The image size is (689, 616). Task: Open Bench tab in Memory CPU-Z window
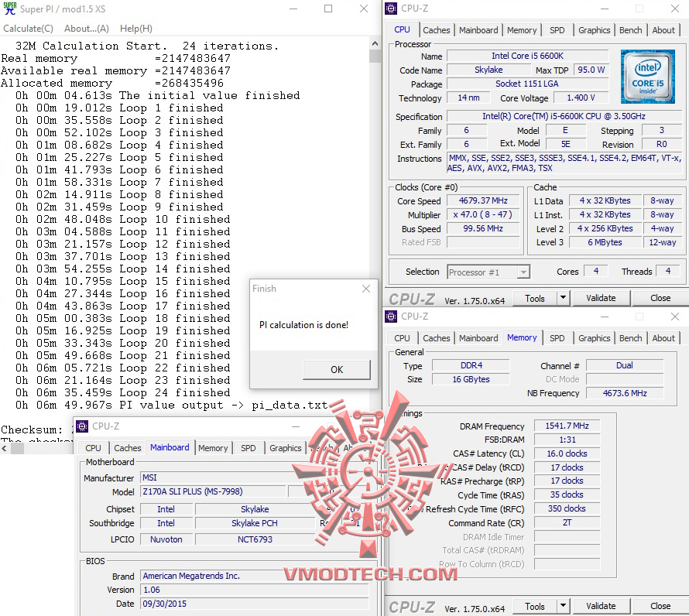click(631, 338)
